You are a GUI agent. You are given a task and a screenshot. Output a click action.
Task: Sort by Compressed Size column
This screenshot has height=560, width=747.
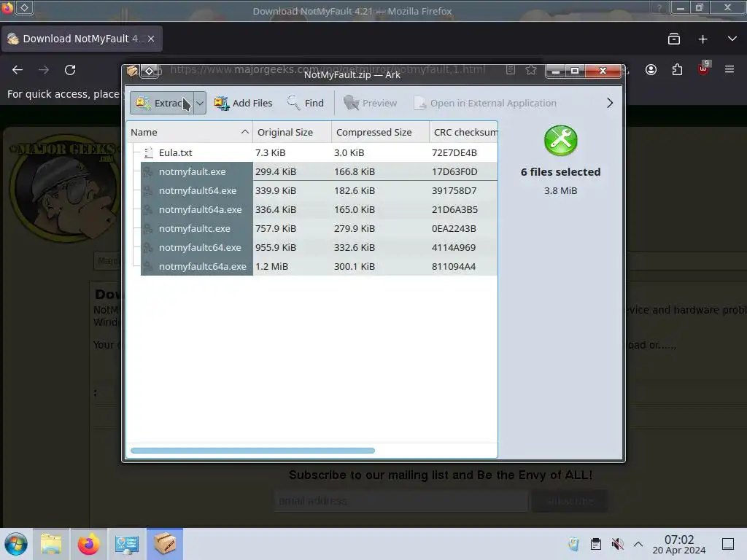click(380, 133)
